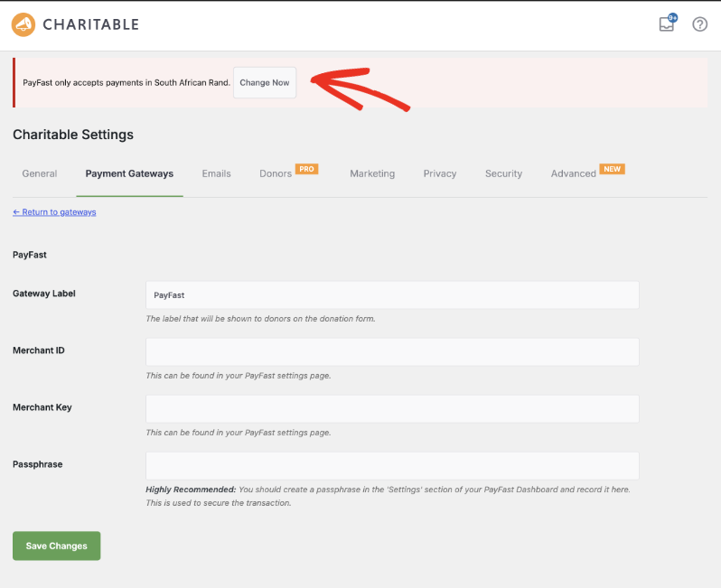Open the Security tab
This screenshot has width=721, height=588.
[503, 173]
